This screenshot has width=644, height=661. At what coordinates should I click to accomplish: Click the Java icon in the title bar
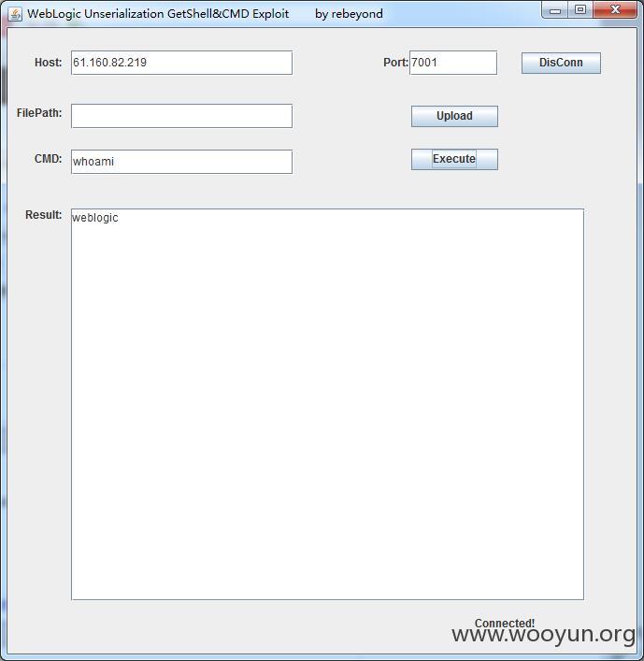15,14
